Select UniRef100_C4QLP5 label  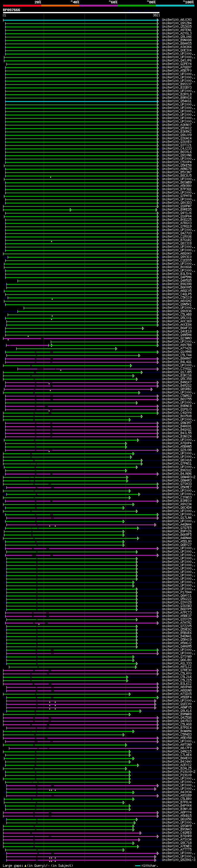pos(177,294)
